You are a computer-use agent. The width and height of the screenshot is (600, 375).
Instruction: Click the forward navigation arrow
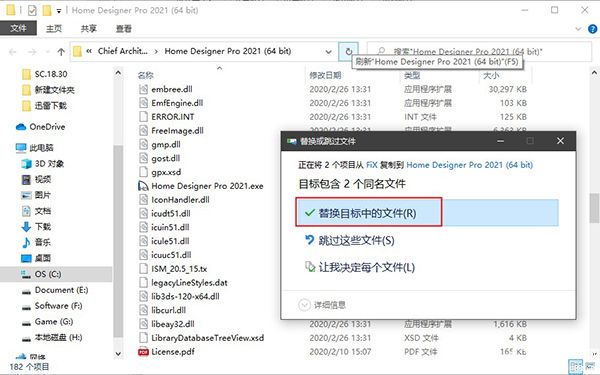(x=33, y=52)
